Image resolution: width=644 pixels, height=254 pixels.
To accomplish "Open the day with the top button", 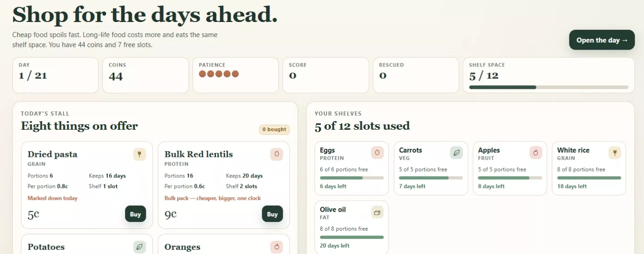I will [602, 40].
